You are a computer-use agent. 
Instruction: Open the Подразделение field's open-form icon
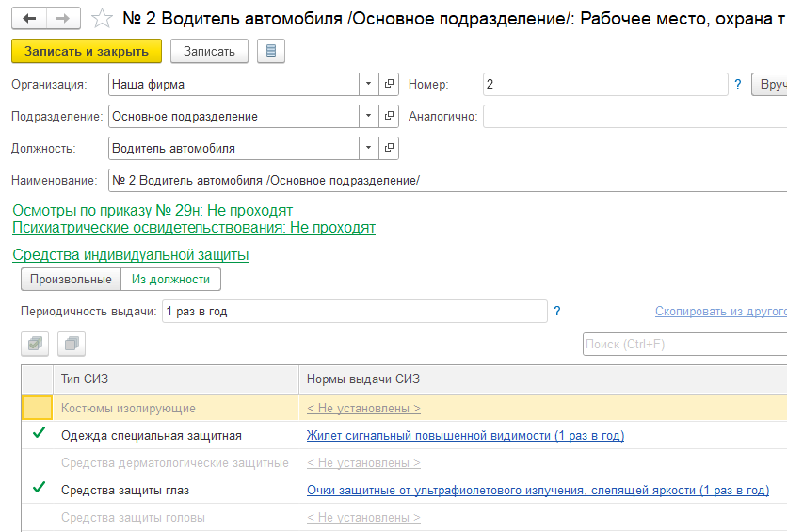(x=389, y=117)
